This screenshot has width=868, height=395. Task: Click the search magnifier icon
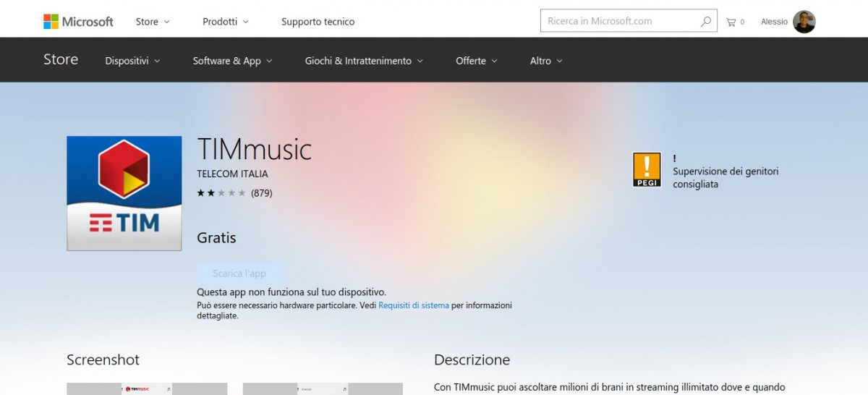[x=706, y=22]
